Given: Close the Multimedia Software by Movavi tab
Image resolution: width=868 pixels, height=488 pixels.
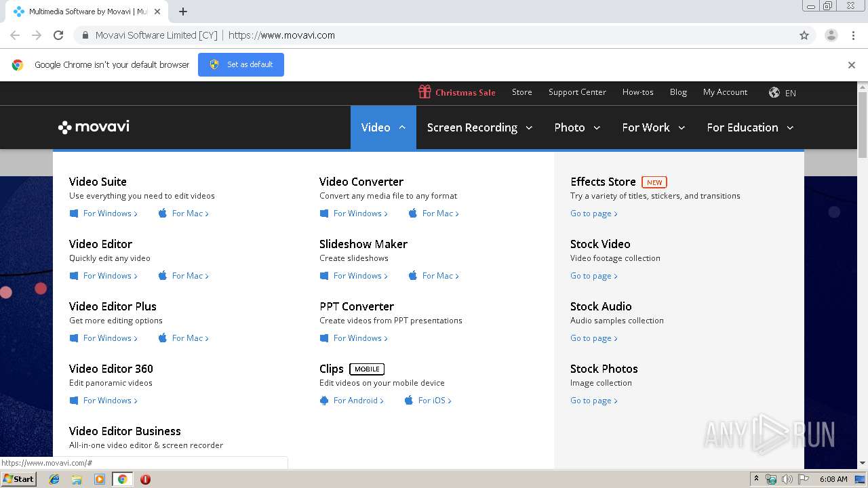Looking at the screenshot, I should 158,12.
